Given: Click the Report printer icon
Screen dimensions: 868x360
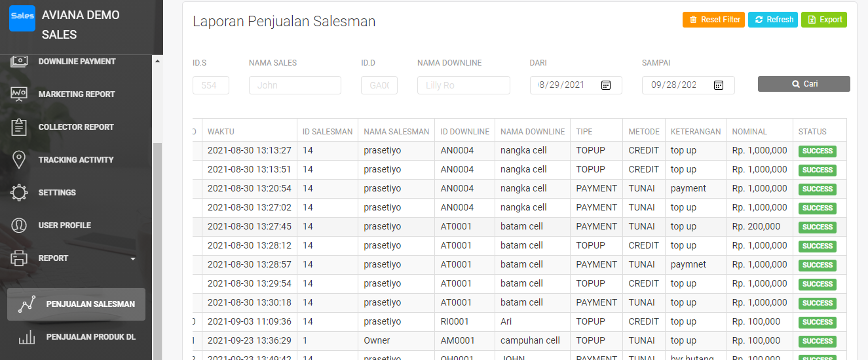Looking at the screenshot, I should click(x=19, y=258).
